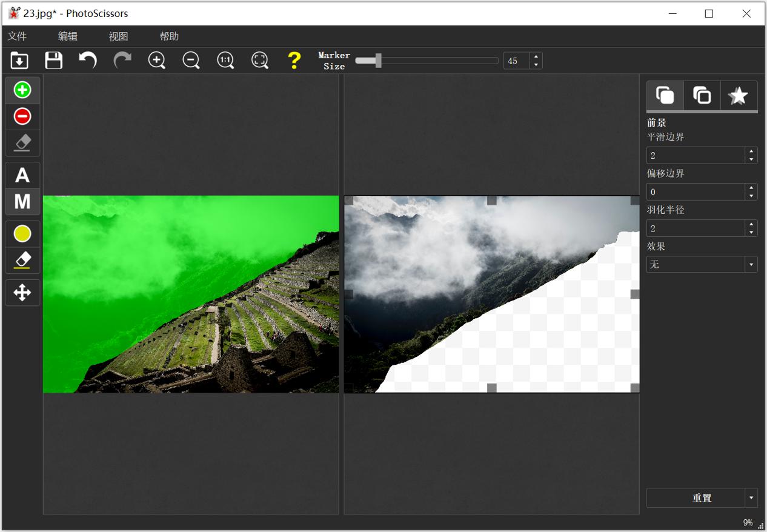Expand the arrow beside 重置 button

[x=751, y=498]
